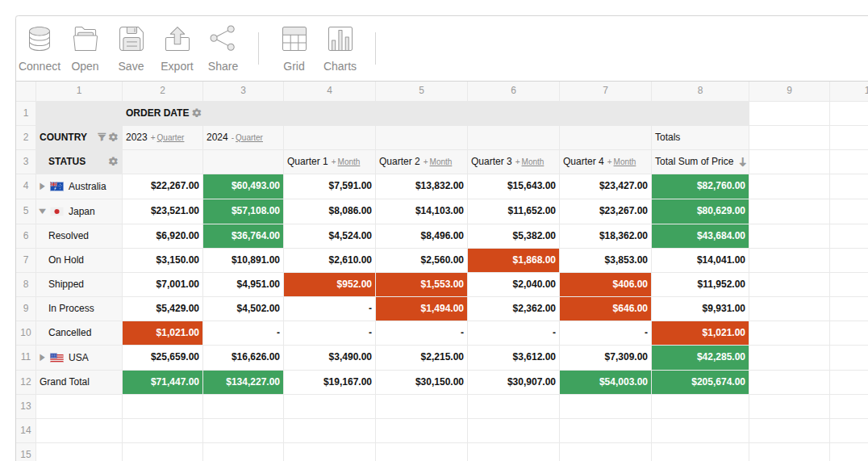Screen dimensions: 868x461
Task: Expand 2023 by Quarter link
Action: (169, 138)
